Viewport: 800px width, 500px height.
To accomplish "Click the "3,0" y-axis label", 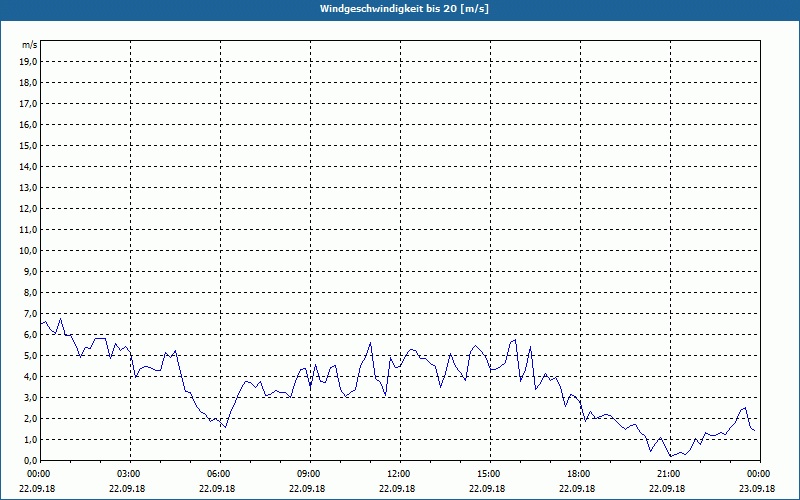I will 30,397.
